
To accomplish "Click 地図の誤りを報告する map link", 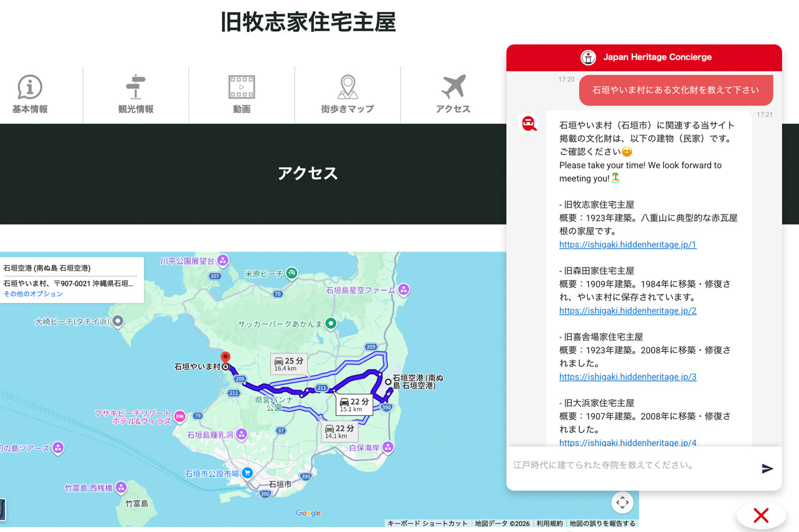I will click(602, 523).
